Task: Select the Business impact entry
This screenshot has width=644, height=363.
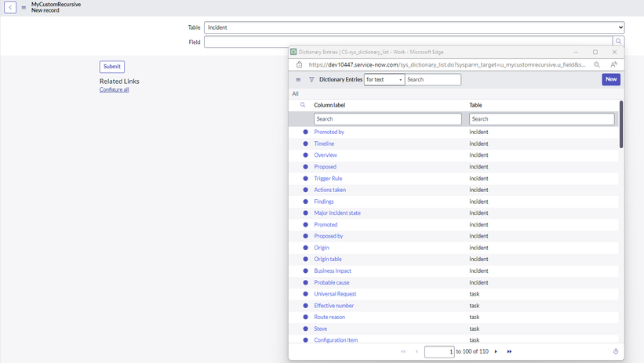Action: [x=333, y=270]
